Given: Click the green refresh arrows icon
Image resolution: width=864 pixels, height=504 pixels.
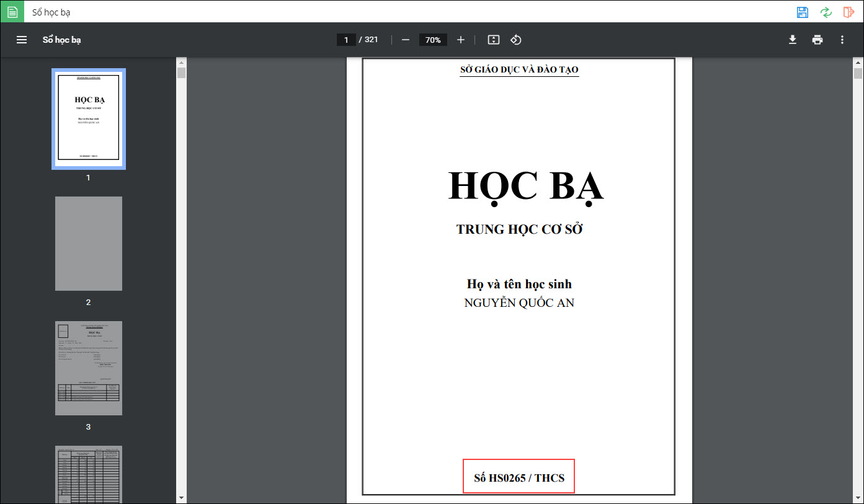Looking at the screenshot, I should click(x=826, y=12).
